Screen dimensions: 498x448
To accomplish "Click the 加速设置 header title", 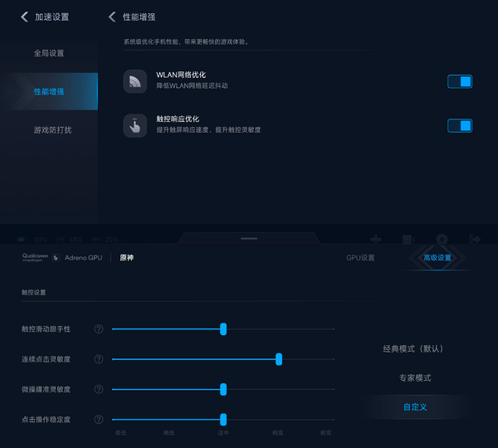I will (x=51, y=17).
